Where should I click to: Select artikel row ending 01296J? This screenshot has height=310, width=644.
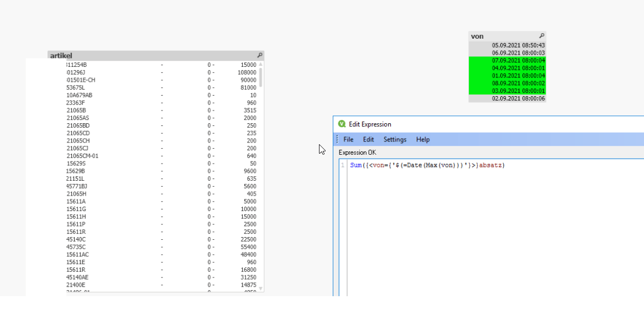coord(161,73)
